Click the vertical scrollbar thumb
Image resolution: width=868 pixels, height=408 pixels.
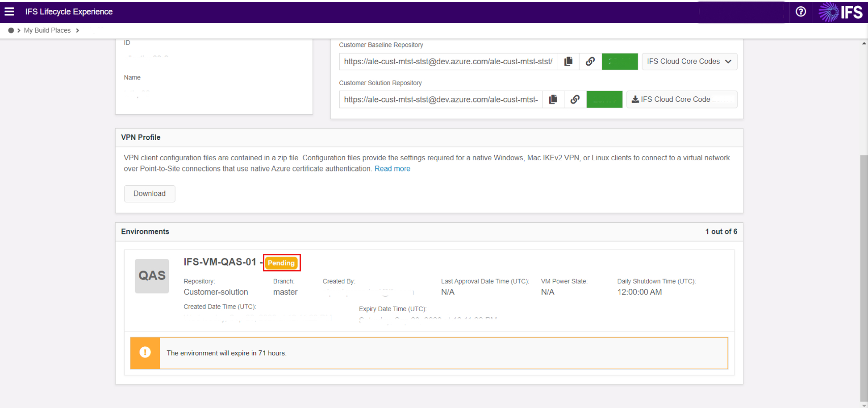(x=864, y=278)
